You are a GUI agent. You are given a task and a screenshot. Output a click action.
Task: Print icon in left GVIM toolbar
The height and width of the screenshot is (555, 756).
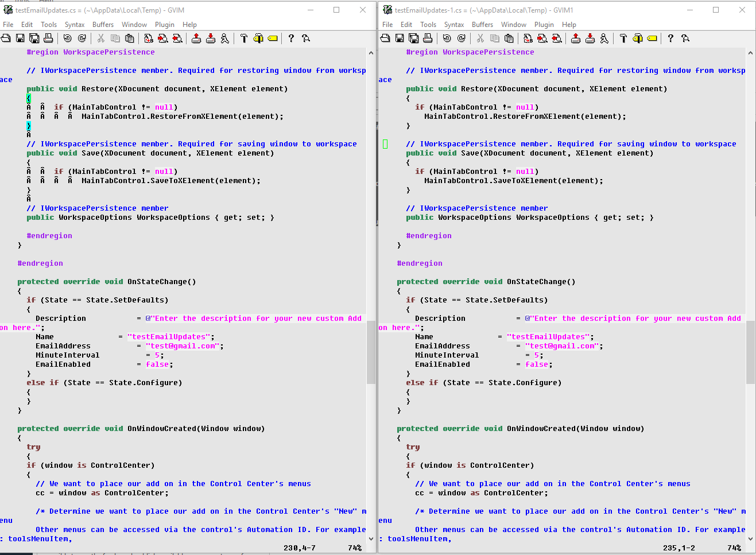(x=48, y=38)
